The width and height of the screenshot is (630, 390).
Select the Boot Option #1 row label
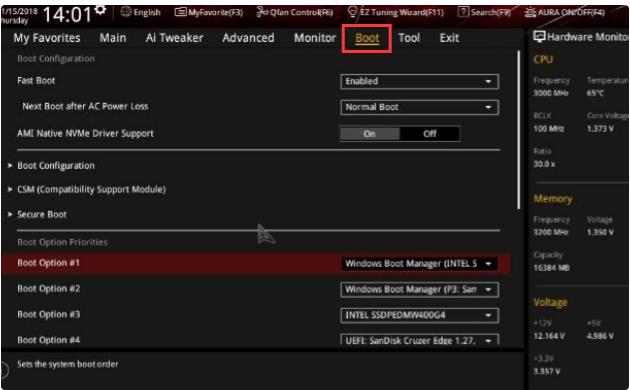pyautogui.click(x=48, y=263)
